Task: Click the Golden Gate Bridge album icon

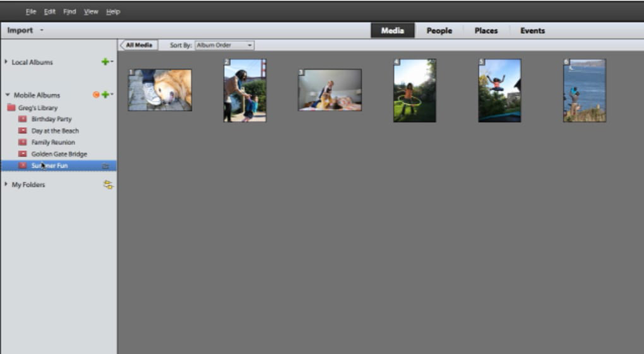Action: click(x=23, y=154)
